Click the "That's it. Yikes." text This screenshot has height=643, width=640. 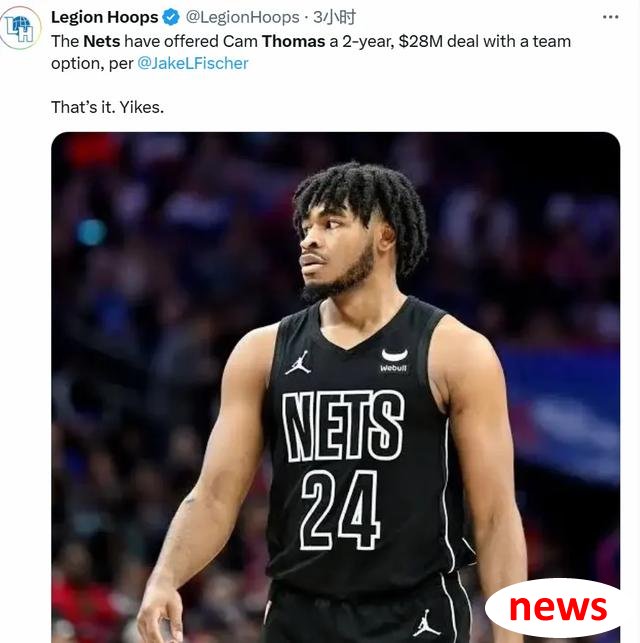(107, 107)
